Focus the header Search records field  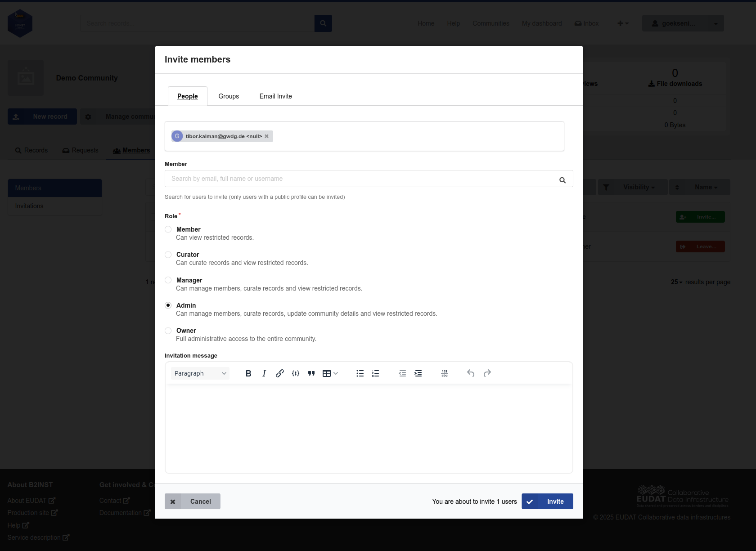point(197,23)
